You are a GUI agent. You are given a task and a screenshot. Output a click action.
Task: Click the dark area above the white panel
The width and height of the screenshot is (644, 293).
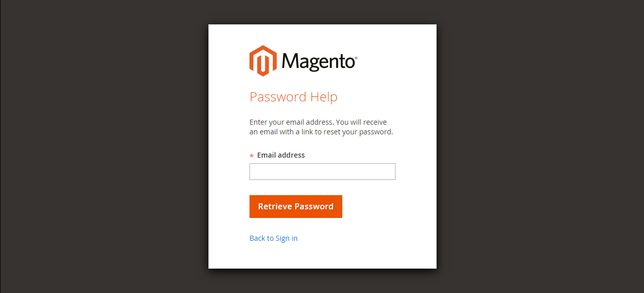pyautogui.click(x=322, y=12)
